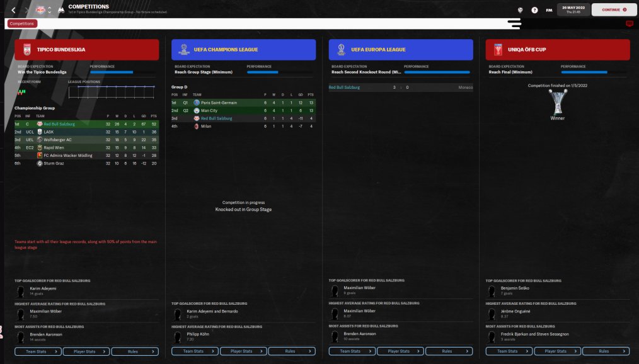This screenshot has width=639, height=364.
Task: Open the date display 26 May 2022
Action: pos(573,9)
